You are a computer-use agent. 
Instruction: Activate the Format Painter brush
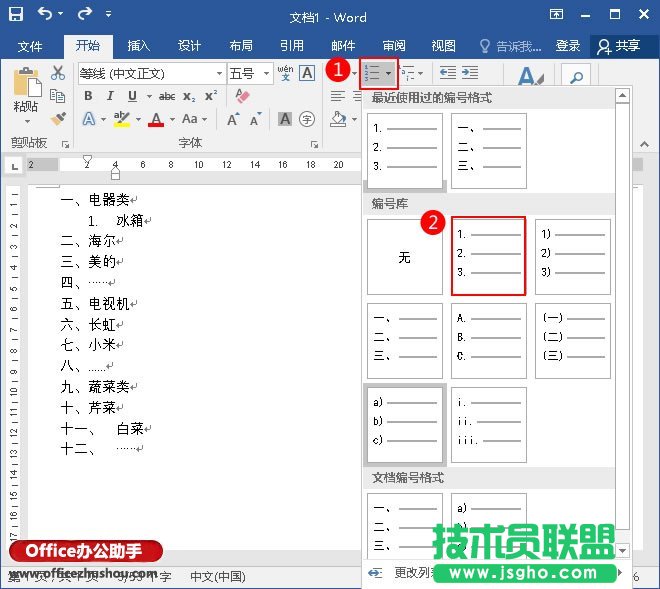point(58,119)
